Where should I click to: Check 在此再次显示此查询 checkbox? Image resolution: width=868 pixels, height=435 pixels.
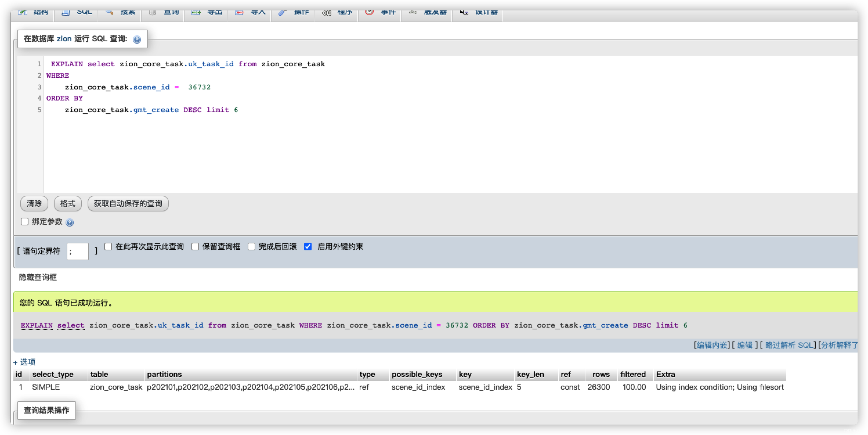pyautogui.click(x=108, y=247)
